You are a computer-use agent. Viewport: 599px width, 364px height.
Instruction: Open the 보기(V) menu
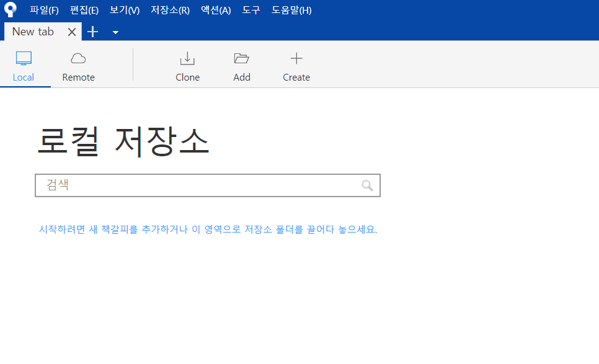(x=125, y=10)
